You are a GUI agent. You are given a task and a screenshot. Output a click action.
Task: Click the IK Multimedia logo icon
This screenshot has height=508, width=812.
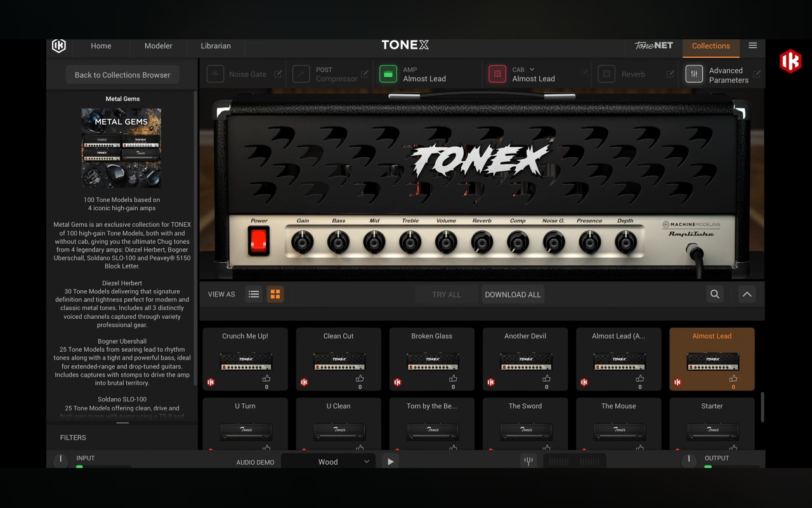tap(59, 46)
